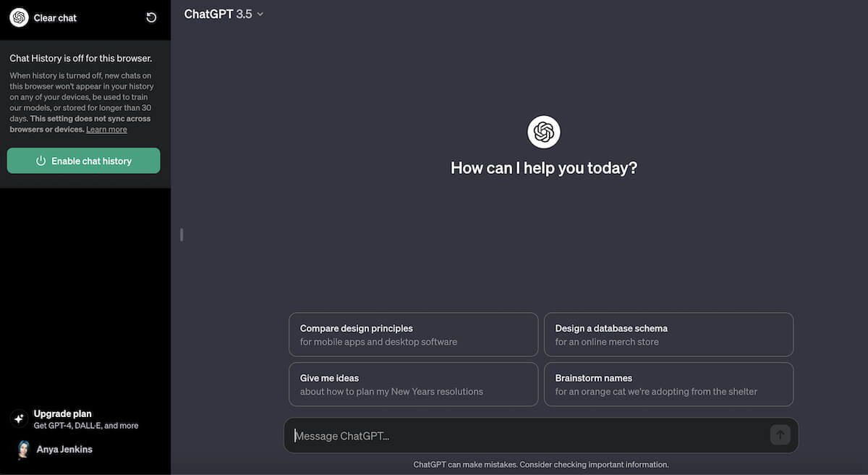Click 'Chat History is off for this browser.' text
The width and height of the screenshot is (868, 475).
pos(81,59)
